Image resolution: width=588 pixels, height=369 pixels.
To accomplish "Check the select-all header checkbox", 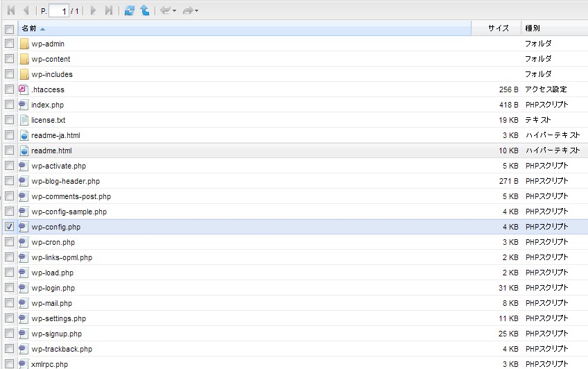I will (9, 29).
